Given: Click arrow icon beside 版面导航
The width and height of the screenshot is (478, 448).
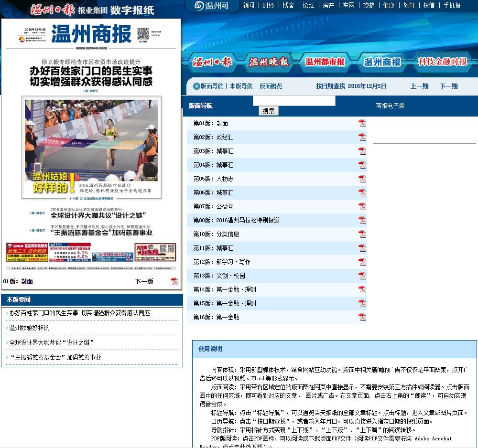Looking at the screenshot, I should click(x=196, y=86).
